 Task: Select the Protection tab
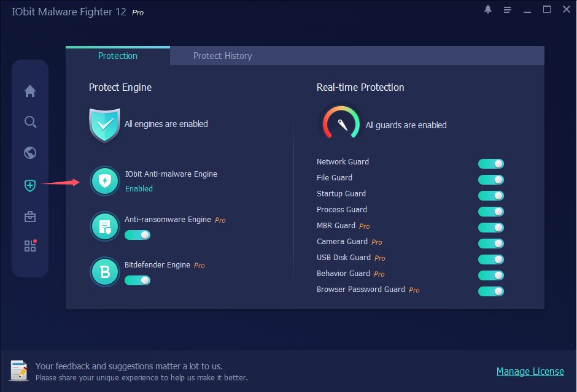click(x=118, y=56)
